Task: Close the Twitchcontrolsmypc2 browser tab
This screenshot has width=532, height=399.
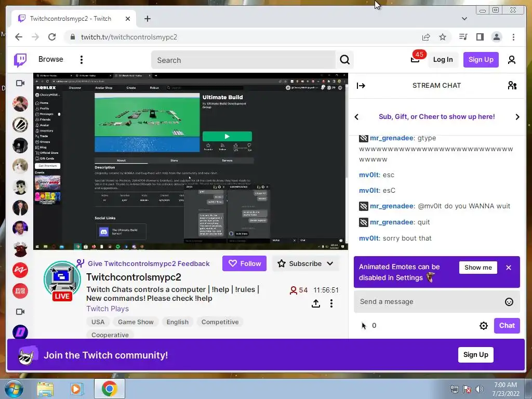Action: (128, 19)
